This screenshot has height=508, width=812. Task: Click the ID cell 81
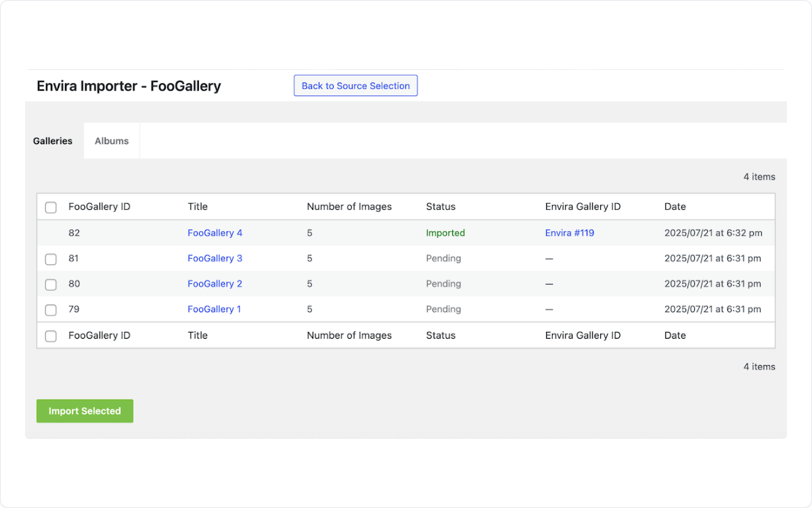tap(74, 258)
